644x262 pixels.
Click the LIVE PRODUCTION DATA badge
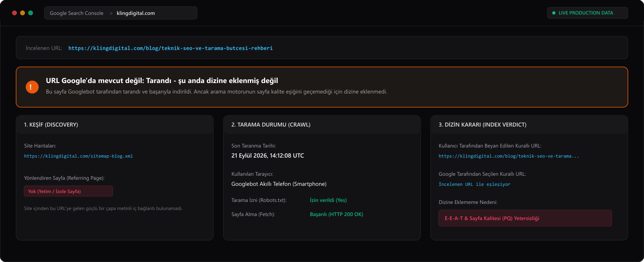tap(588, 13)
